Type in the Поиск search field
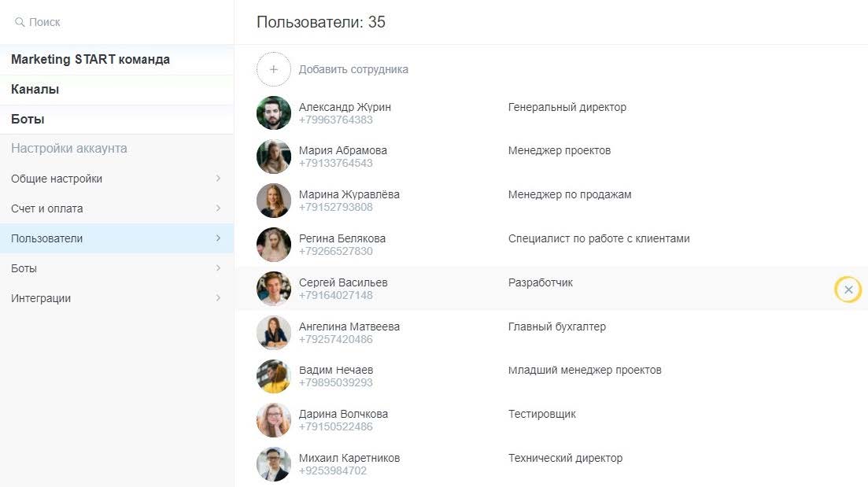Screen dimensions: 868x487 (x=118, y=23)
